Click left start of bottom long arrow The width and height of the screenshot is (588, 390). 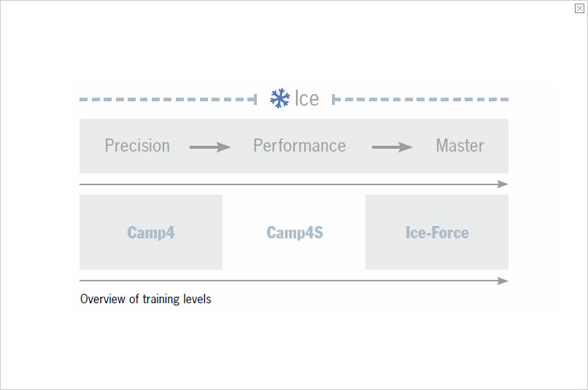tap(82, 281)
